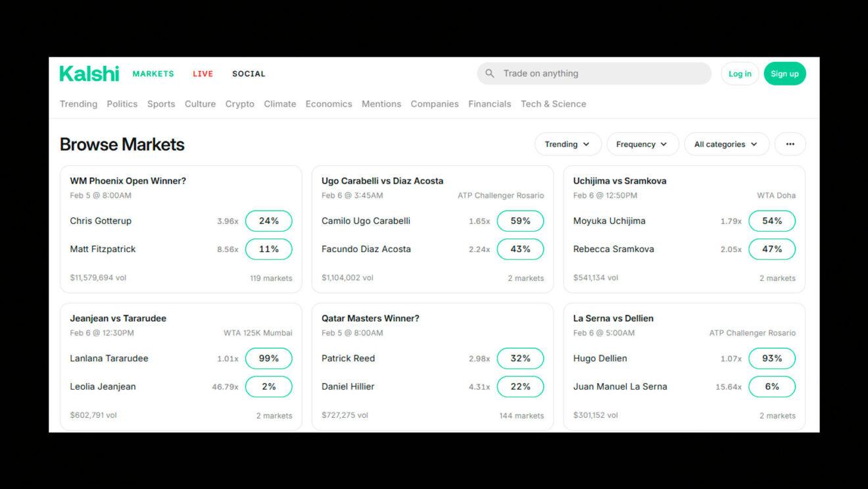Switch to the LIVE tab
This screenshot has height=489, width=868.
[x=203, y=74]
